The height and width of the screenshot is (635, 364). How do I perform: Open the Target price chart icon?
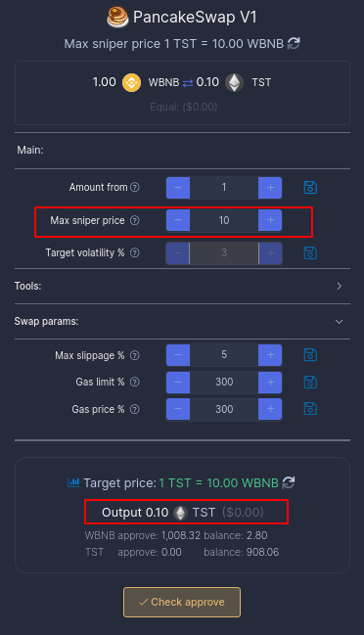(x=73, y=482)
